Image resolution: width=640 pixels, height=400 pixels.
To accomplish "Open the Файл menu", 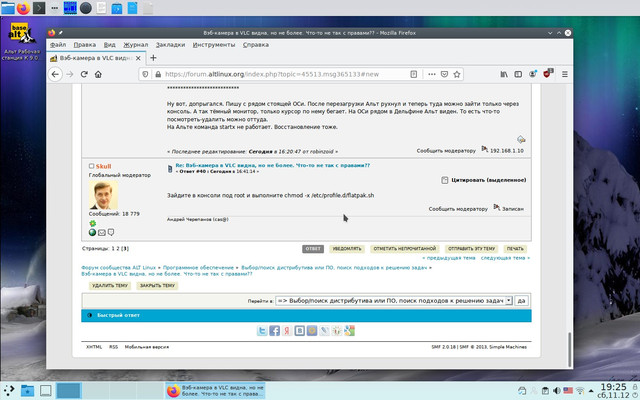I will 58,45.
